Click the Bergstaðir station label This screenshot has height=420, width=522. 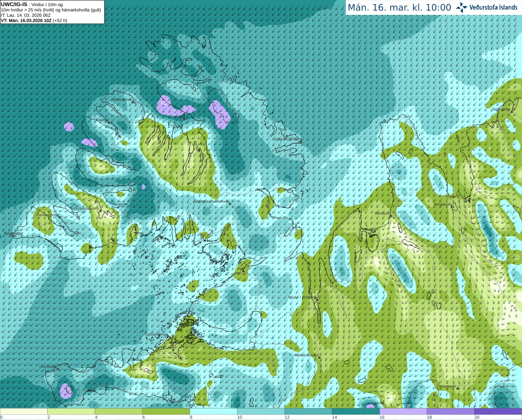click(443, 204)
